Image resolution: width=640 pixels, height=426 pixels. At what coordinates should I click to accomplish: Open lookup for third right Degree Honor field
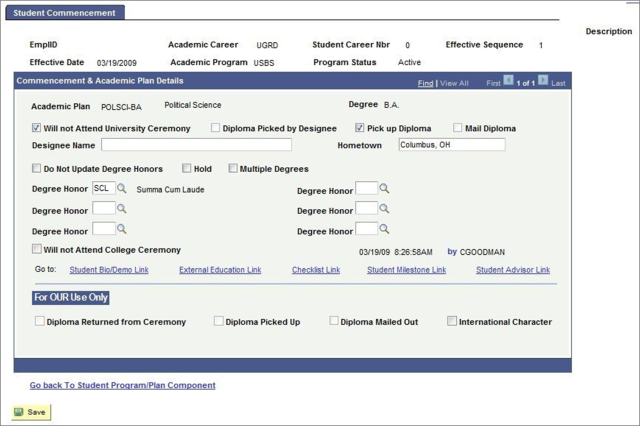coord(384,229)
